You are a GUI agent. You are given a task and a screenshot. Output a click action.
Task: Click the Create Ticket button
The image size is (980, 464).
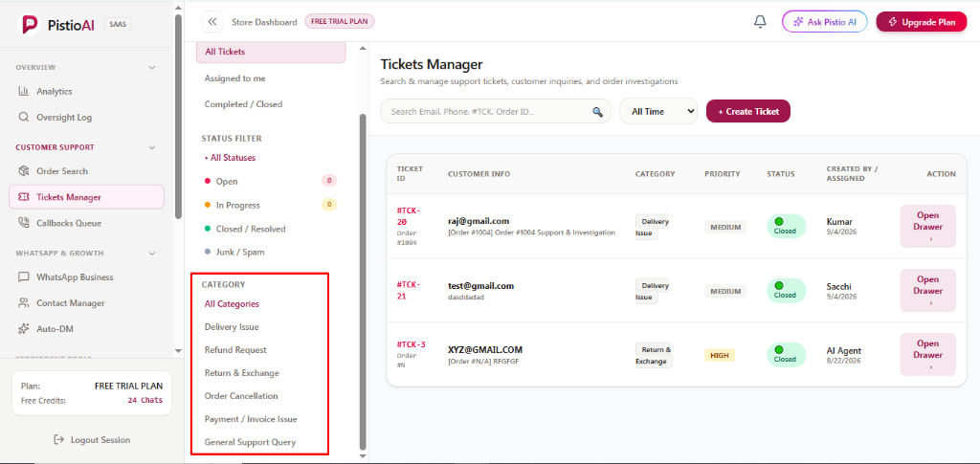click(x=748, y=111)
